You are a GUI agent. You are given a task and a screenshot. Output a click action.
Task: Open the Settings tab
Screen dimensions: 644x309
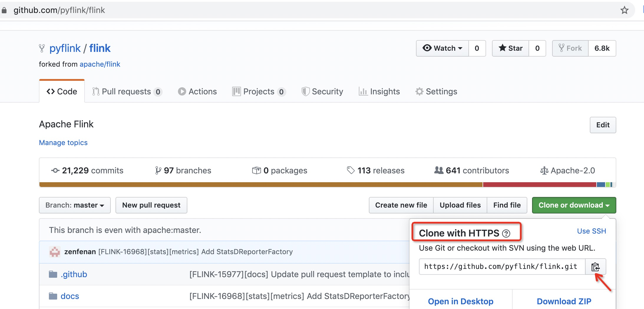(436, 92)
